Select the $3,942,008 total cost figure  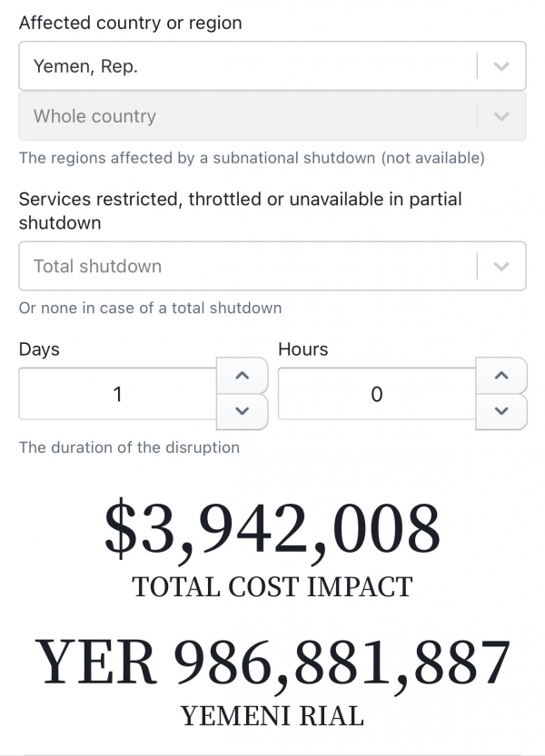(x=272, y=528)
